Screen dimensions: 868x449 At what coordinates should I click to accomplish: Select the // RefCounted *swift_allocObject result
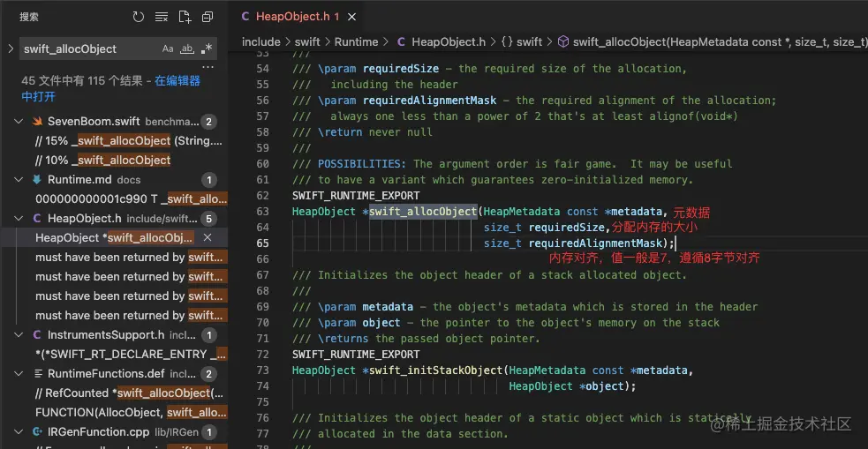(129, 393)
